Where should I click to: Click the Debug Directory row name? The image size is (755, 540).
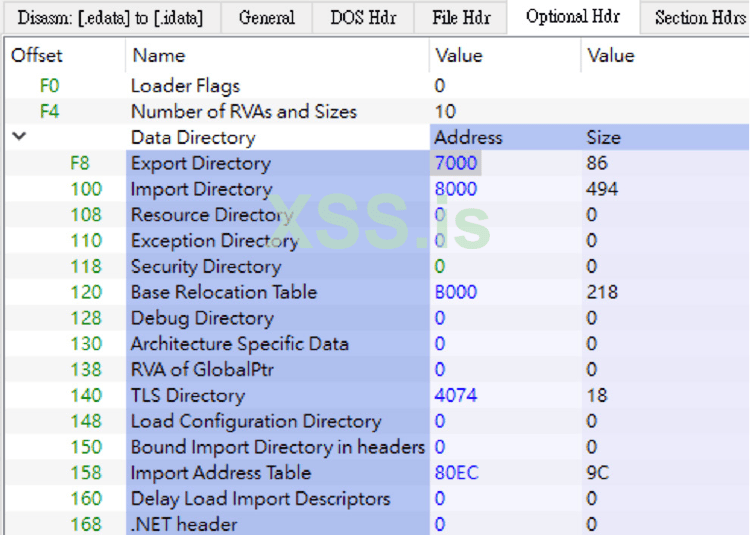point(202,318)
